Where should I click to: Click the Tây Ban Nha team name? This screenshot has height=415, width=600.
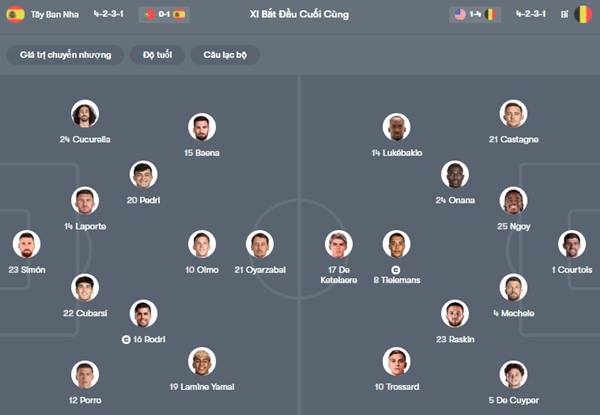click(x=55, y=15)
